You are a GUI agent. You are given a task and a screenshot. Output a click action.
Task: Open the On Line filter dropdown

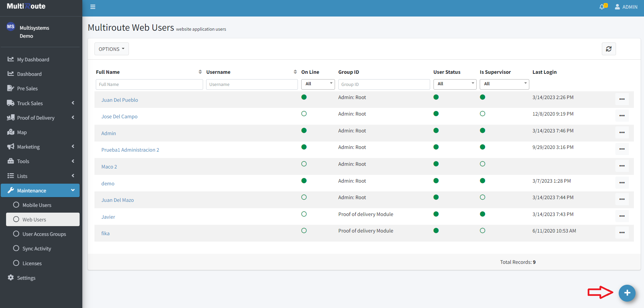pyautogui.click(x=318, y=84)
